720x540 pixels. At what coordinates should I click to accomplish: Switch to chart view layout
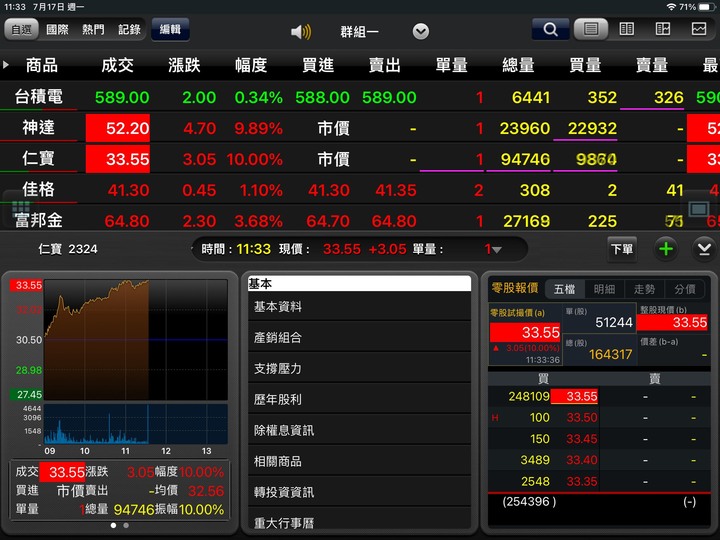click(699, 29)
